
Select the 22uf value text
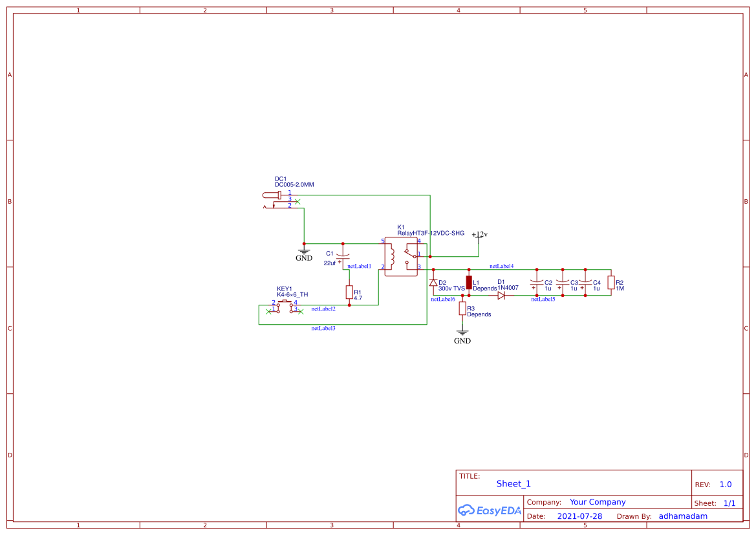(x=329, y=263)
